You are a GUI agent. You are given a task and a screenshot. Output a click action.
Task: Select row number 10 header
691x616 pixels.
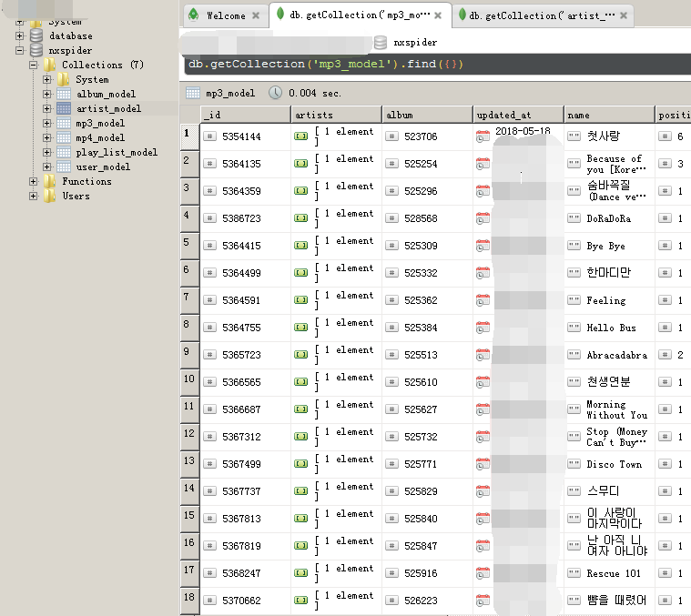click(x=190, y=382)
